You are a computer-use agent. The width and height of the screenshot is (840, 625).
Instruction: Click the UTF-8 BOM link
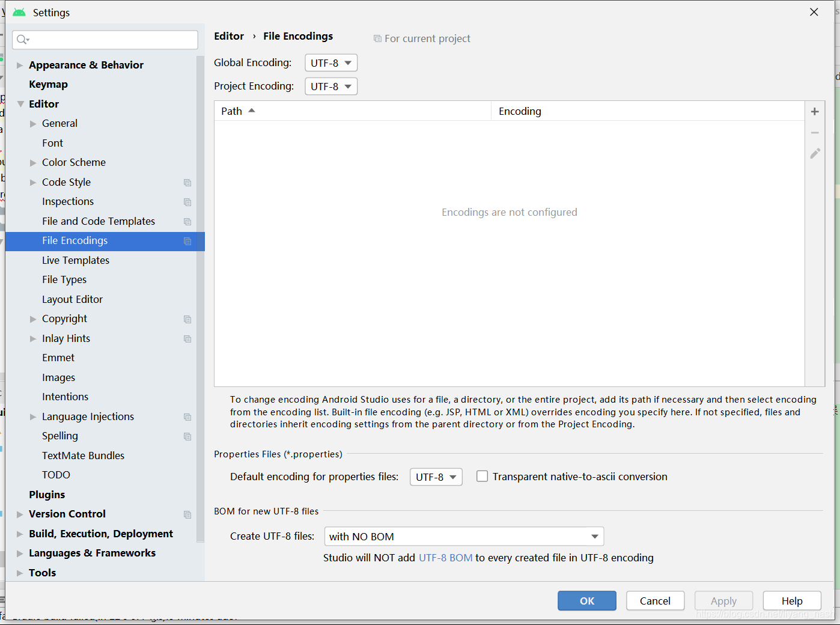pyautogui.click(x=445, y=558)
